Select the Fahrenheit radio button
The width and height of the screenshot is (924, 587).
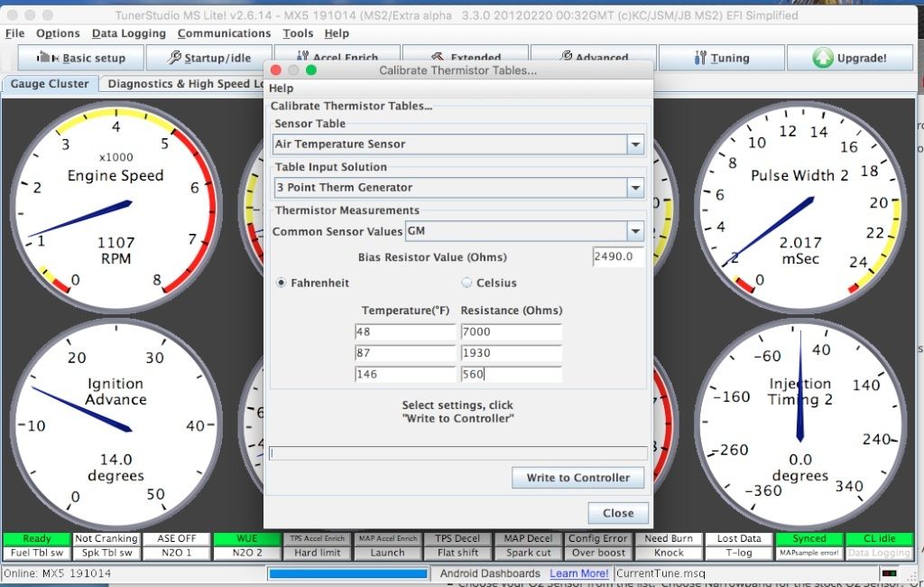pyautogui.click(x=282, y=283)
